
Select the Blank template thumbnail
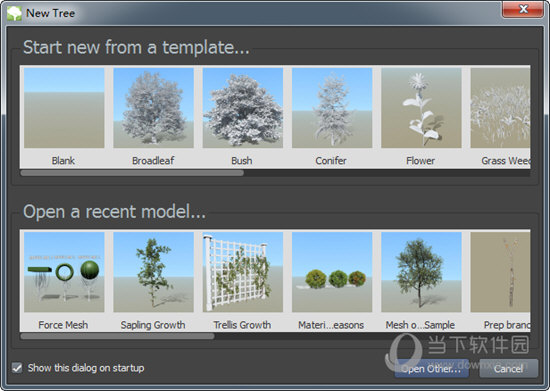point(64,108)
